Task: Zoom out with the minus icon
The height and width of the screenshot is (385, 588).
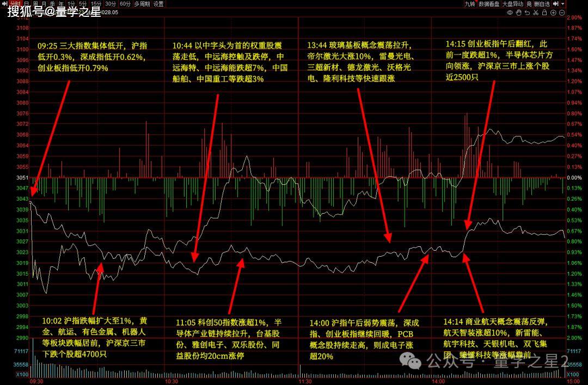Action: (x=562, y=13)
